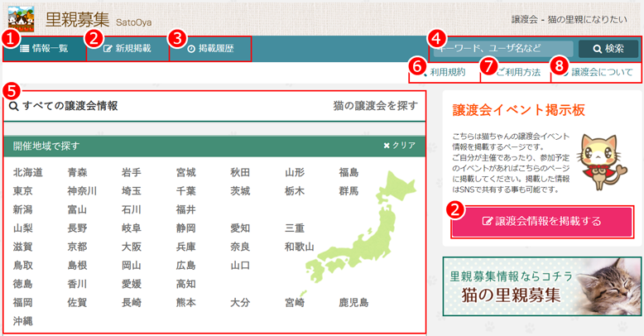Open the 譲渡会について link
Viewport: 644px width, 336px height.
(x=596, y=73)
